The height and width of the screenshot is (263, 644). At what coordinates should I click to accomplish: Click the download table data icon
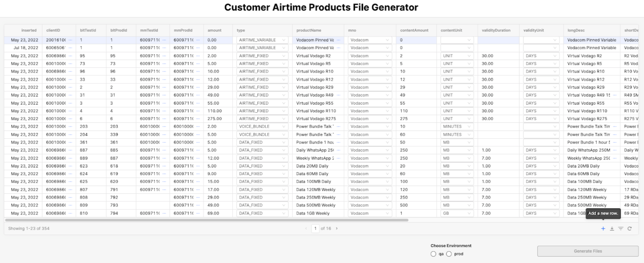[612, 229]
